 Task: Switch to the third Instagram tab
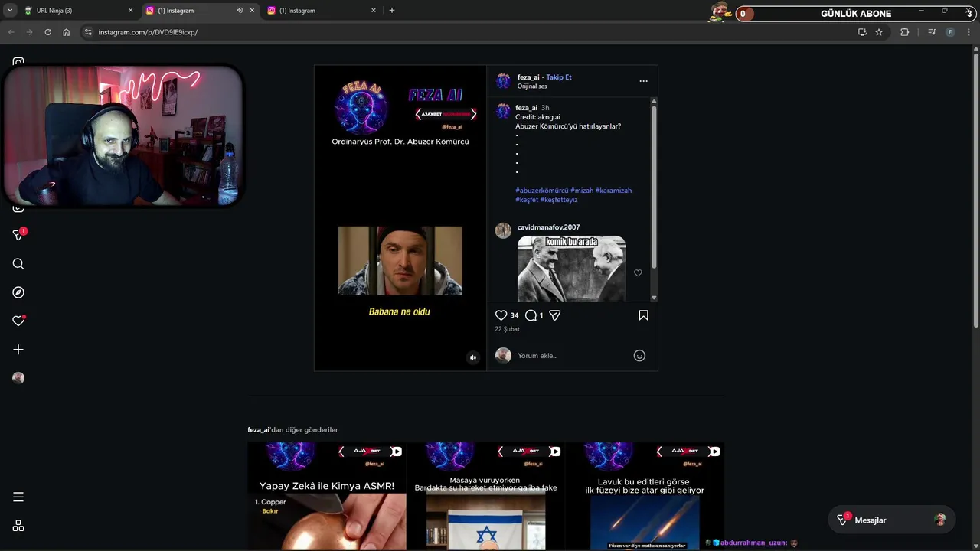pos(322,11)
